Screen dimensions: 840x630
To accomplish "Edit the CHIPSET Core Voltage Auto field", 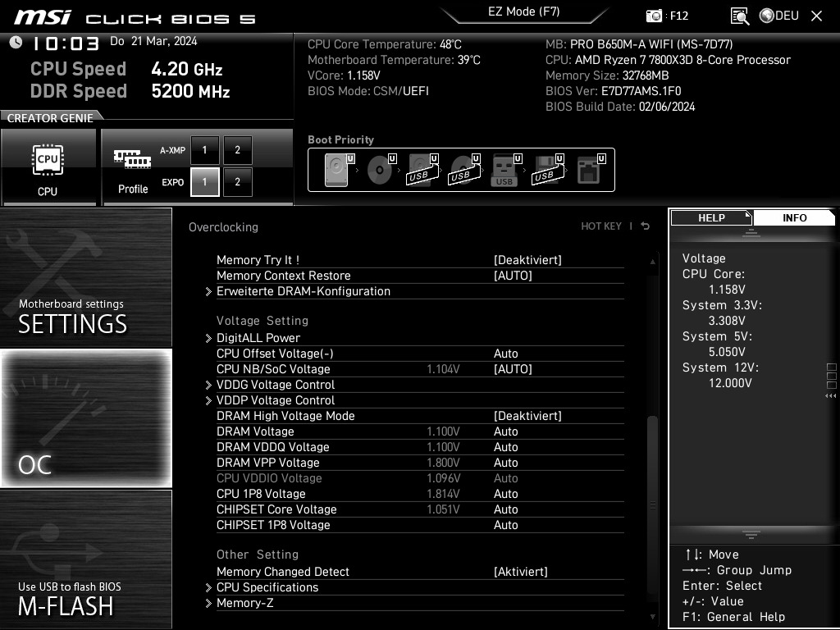I will click(505, 509).
